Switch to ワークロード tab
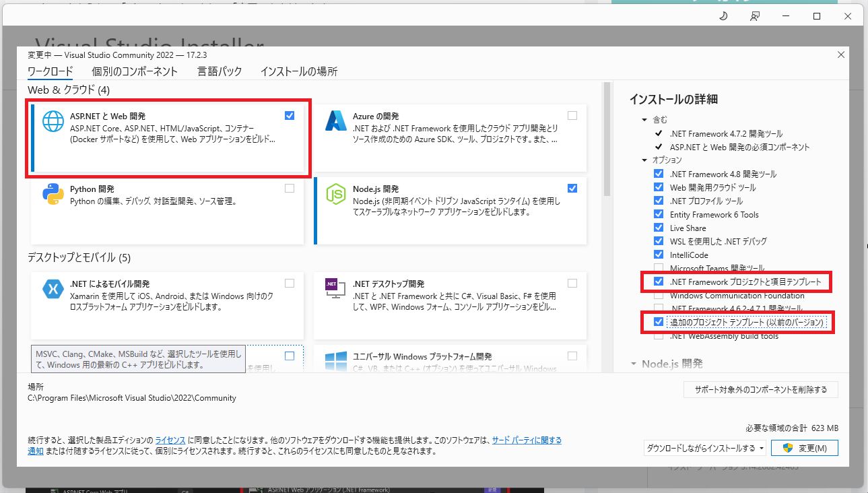Image resolution: width=868 pixels, height=493 pixels. [50, 71]
